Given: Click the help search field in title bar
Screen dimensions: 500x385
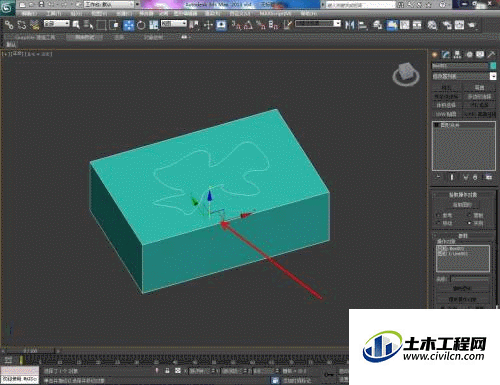Looking at the screenshot, I should click(360, 5).
